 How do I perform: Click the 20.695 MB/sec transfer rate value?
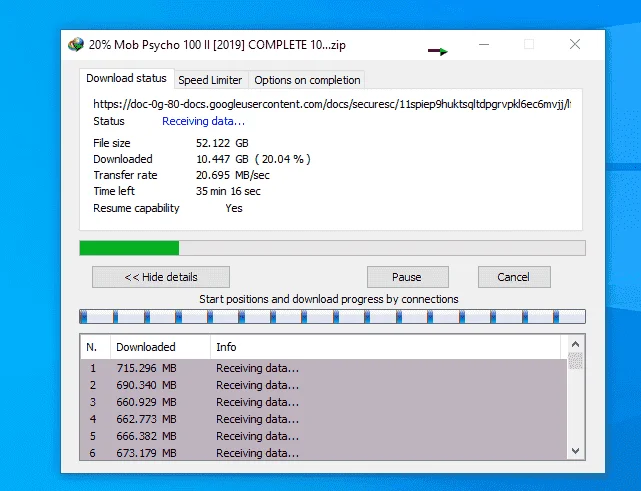233,175
